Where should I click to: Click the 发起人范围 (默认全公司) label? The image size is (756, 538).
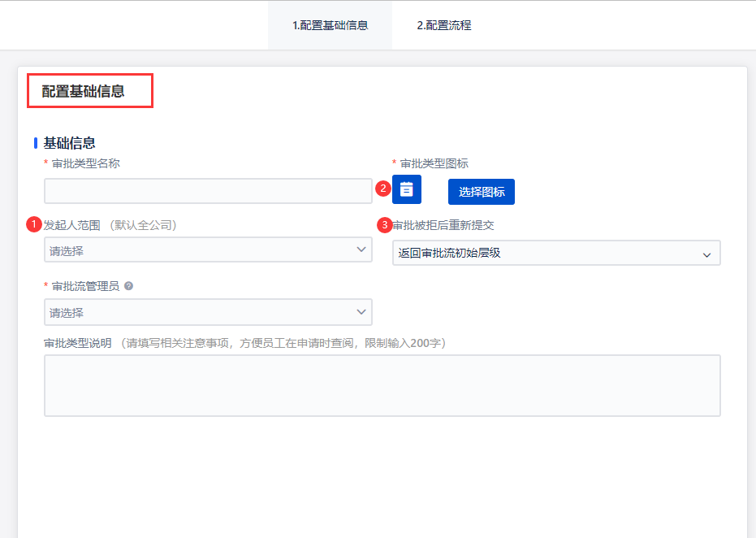(110, 225)
